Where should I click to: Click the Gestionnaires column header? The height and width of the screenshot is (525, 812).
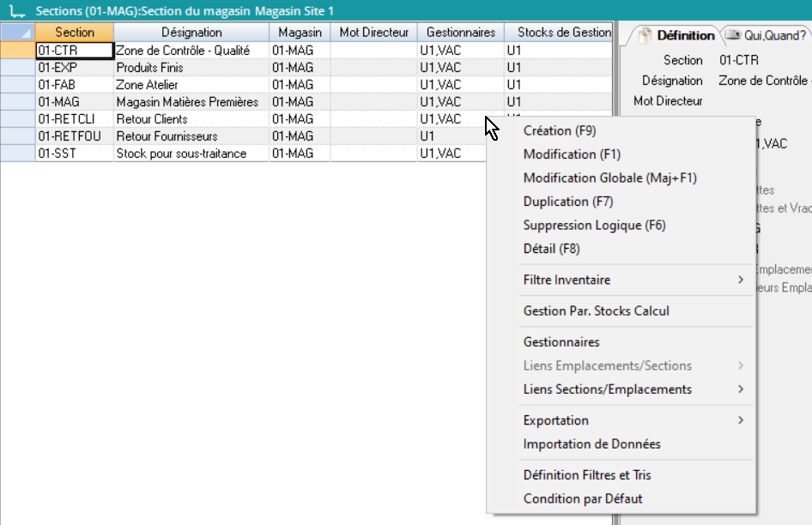coord(460,33)
